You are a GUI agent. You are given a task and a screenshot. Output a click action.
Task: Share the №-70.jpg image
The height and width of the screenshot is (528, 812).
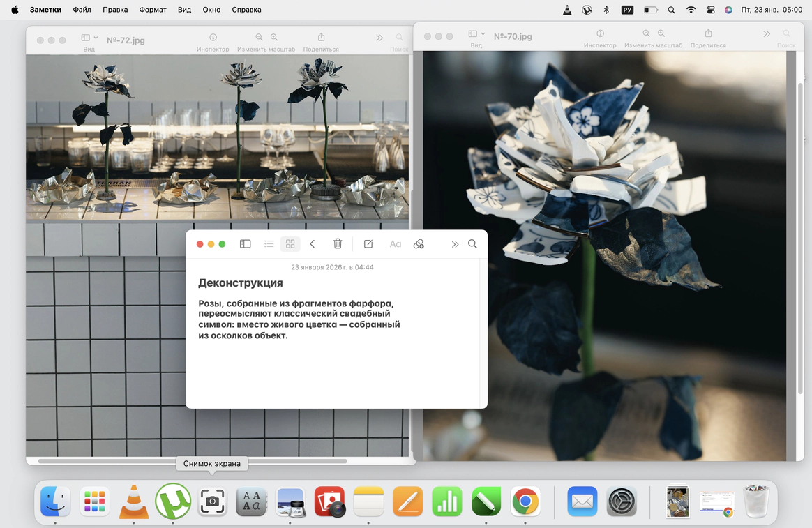(708, 33)
